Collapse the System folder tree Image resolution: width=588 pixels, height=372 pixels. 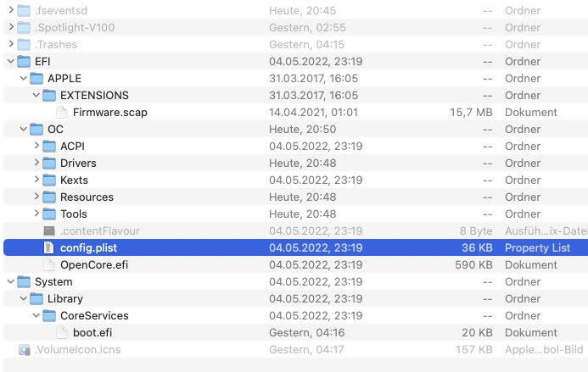[10, 281]
